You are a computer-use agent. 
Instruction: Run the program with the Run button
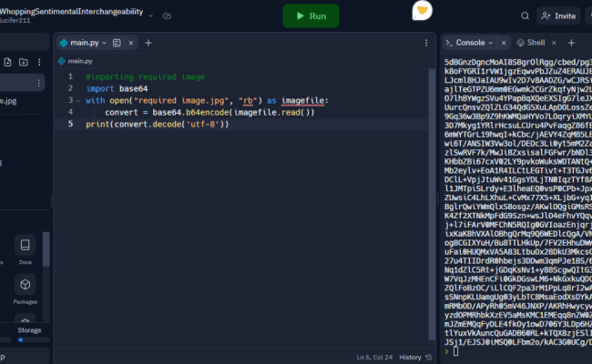[x=311, y=15]
